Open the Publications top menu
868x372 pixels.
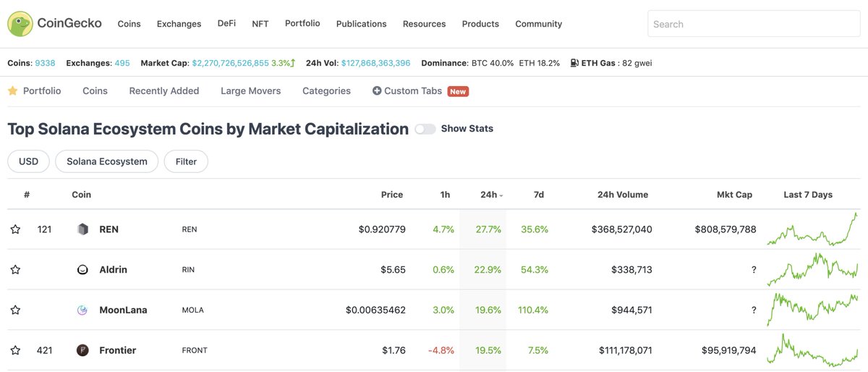tap(361, 24)
